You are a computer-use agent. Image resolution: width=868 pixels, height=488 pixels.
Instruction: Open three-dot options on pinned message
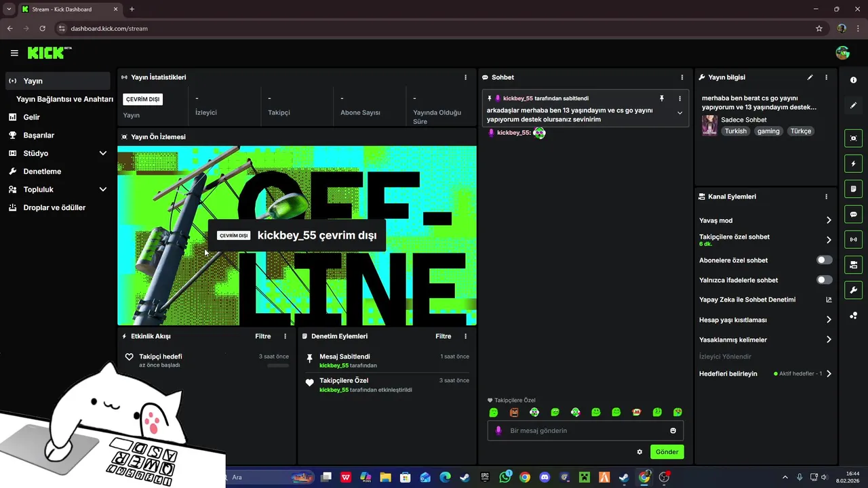679,98
